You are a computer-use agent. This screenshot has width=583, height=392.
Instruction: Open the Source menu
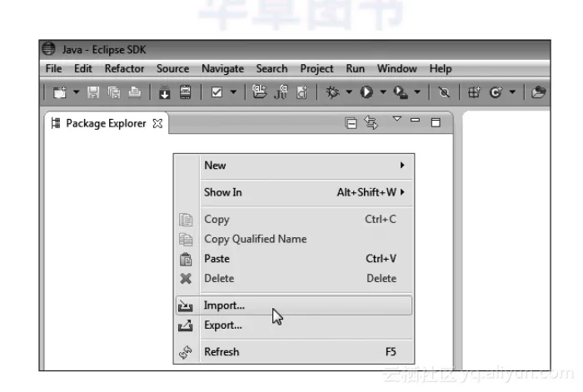pyautogui.click(x=173, y=69)
